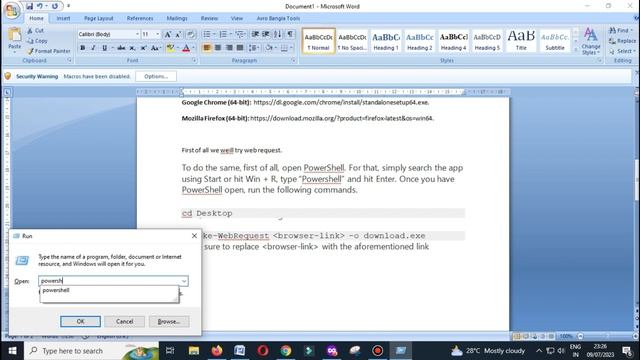Open Firefox from the taskbar

pyautogui.click(x=217, y=351)
